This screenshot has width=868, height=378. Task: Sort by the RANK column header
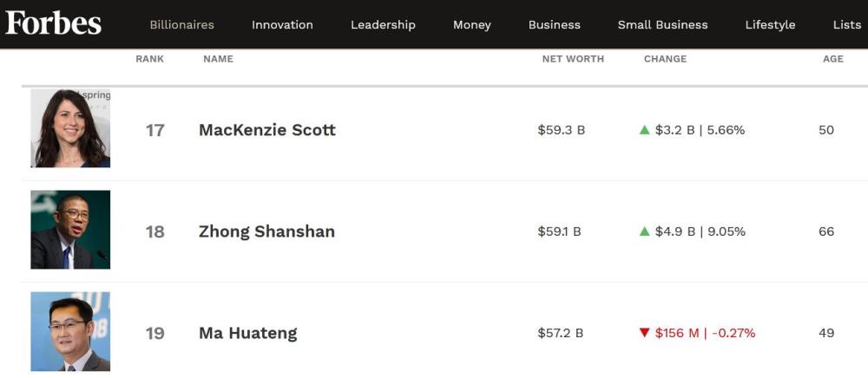tap(150, 59)
